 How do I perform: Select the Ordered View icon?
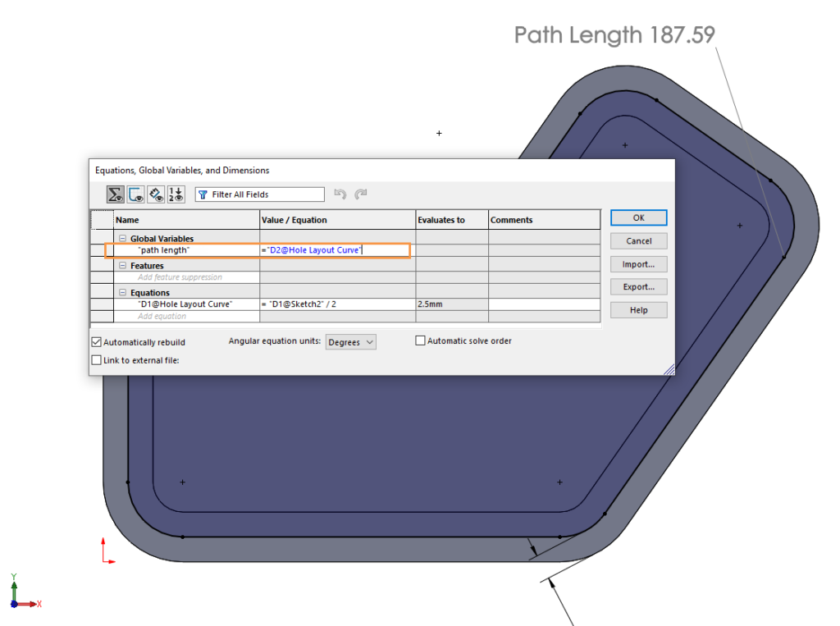point(176,194)
